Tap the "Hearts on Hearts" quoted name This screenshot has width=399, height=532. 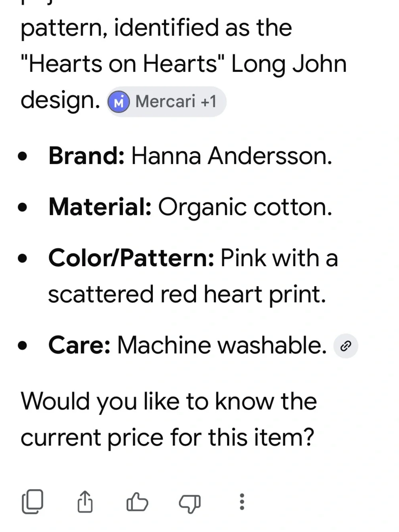[x=122, y=64]
